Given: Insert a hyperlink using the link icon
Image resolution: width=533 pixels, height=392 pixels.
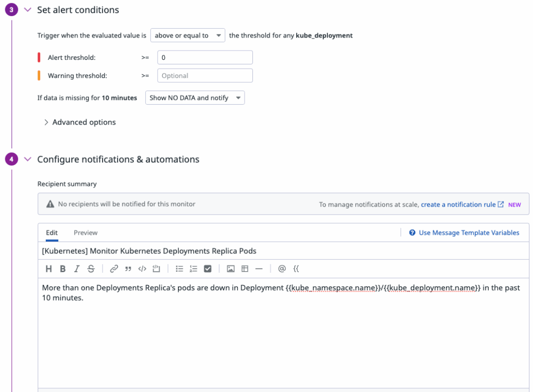Looking at the screenshot, I should click(114, 269).
